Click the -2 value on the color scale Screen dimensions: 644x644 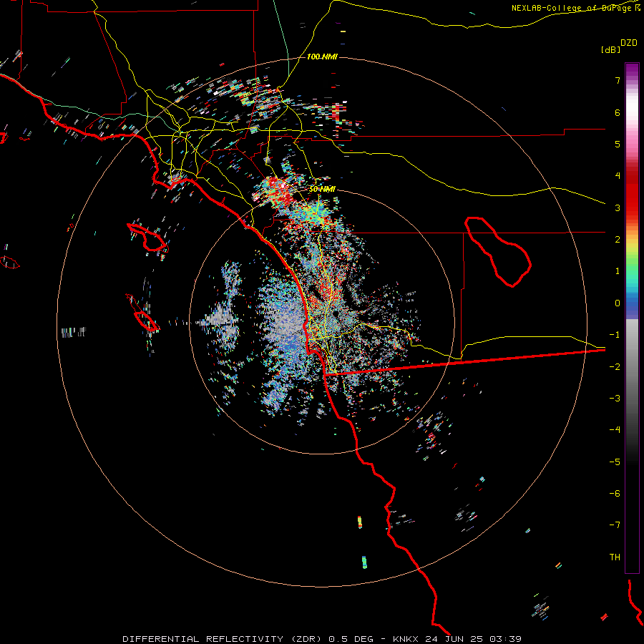click(x=615, y=366)
